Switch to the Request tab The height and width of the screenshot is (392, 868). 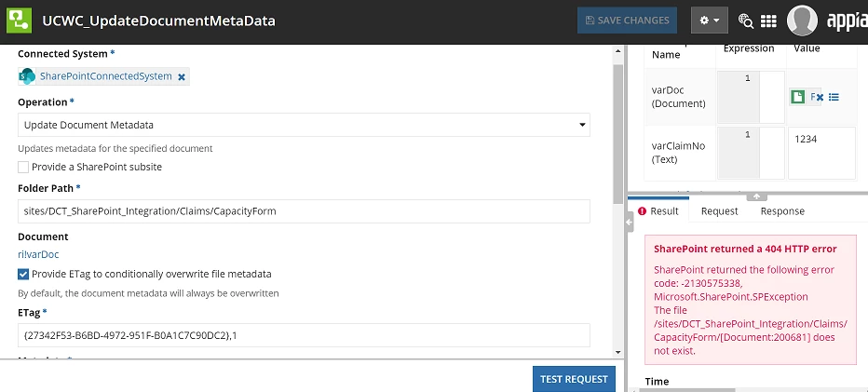click(x=719, y=211)
